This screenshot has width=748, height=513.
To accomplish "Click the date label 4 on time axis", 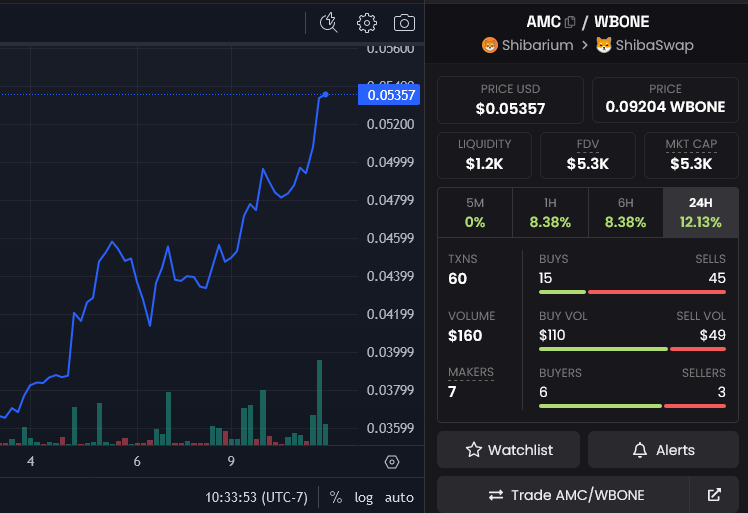I will 31,461.
